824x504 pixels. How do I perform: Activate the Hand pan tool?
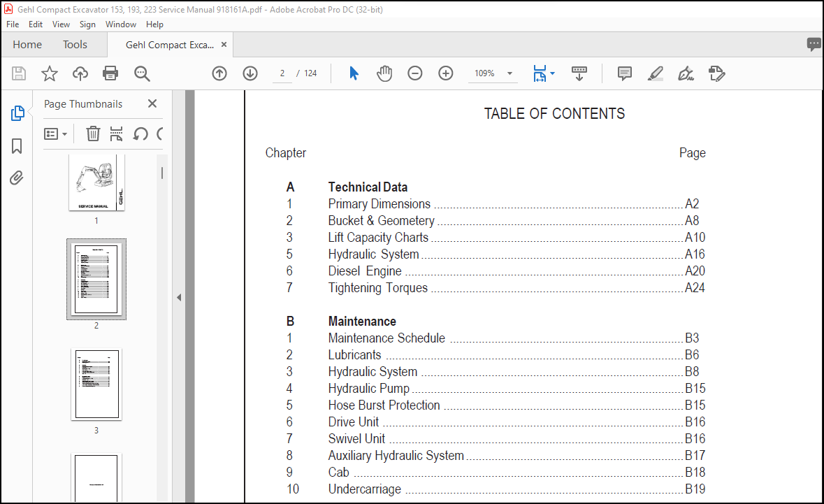coord(384,73)
